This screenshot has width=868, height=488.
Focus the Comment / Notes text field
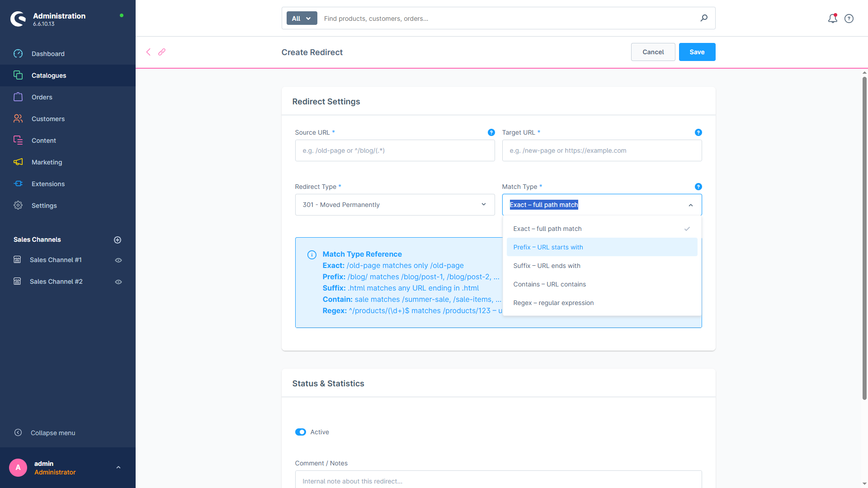pos(498,479)
